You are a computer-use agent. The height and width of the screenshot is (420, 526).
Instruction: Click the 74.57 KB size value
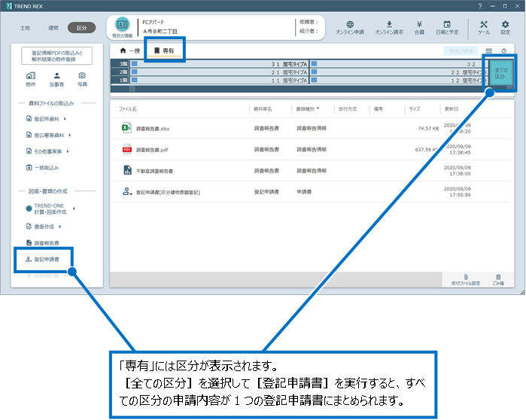click(428, 128)
